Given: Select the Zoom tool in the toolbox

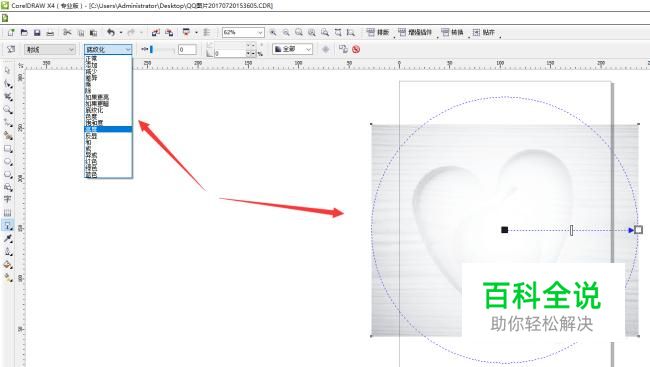Looking at the screenshot, I should pyautogui.click(x=7, y=109).
